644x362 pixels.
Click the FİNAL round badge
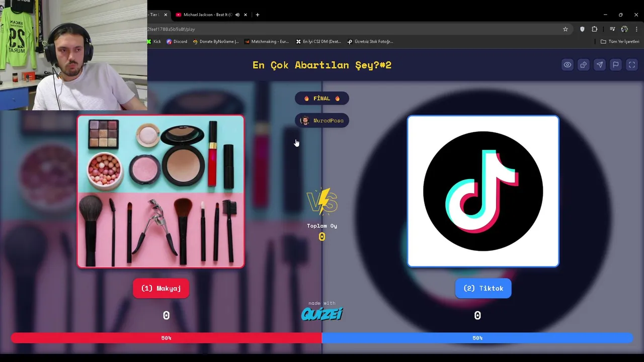point(322,99)
